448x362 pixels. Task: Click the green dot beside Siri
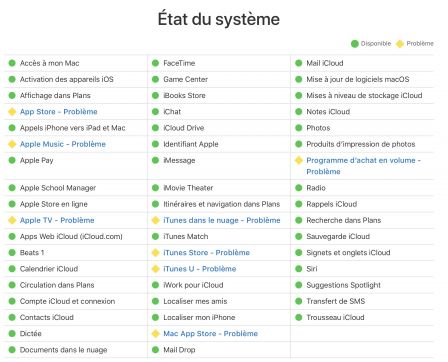click(x=299, y=269)
